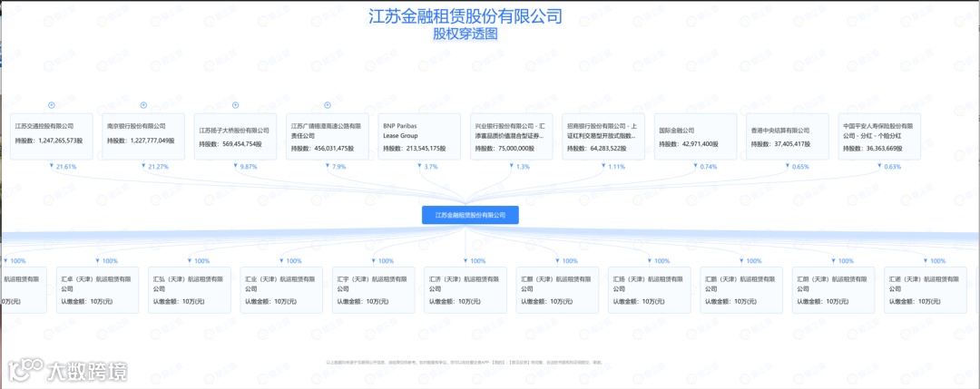This screenshot has width=980, height=389.
Task: Open the 汇业（天津）航运租赁 subsidiary card
Action: pyautogui.click(x=281, y=290)
